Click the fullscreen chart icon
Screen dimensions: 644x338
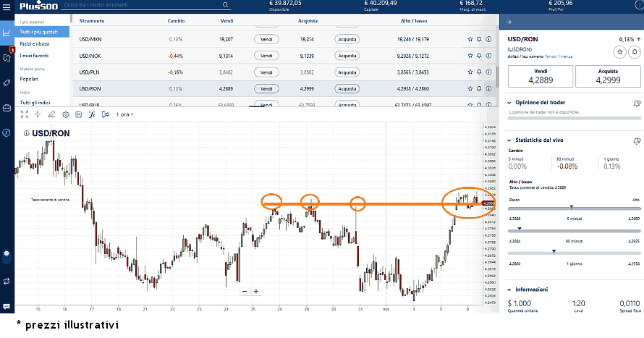click(x=24, y=114)
